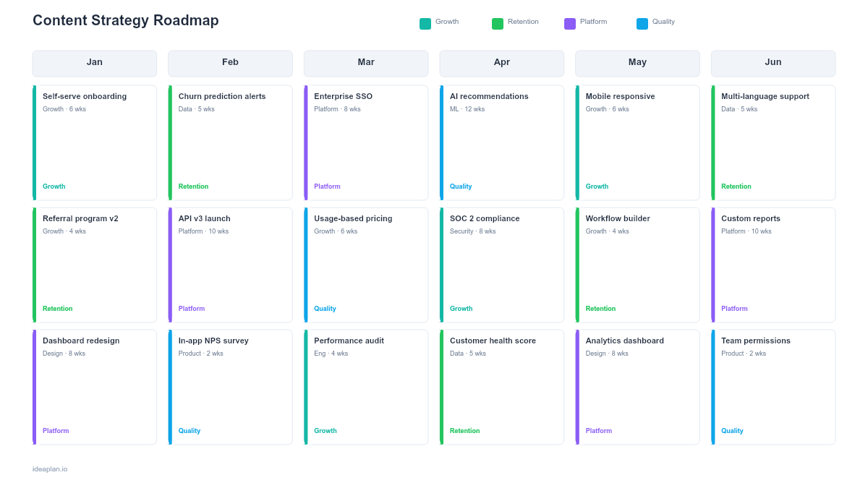Open the Enterprise SSO card
The width and height of the screenshot is (868, 488).
365,142
